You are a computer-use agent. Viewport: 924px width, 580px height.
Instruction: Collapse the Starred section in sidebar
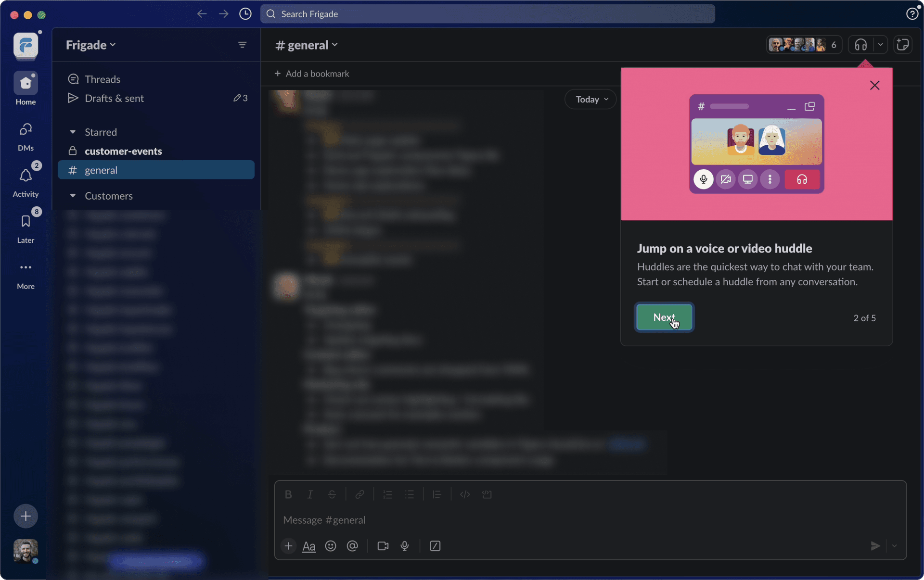tap(72, 132)
